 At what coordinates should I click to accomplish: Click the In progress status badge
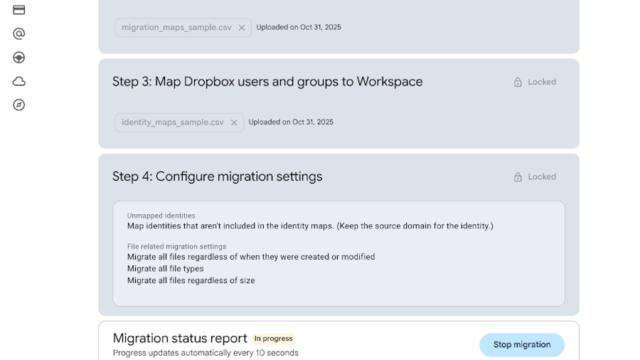[273, 339]
